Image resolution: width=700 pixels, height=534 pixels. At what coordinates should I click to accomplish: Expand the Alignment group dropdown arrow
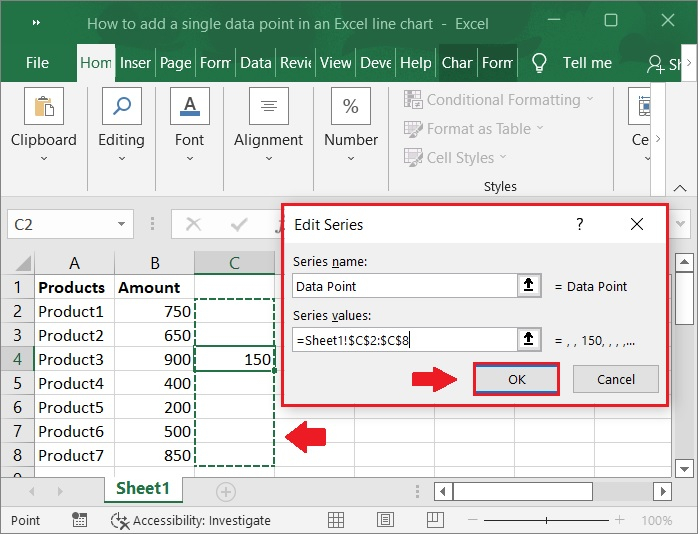269,159
